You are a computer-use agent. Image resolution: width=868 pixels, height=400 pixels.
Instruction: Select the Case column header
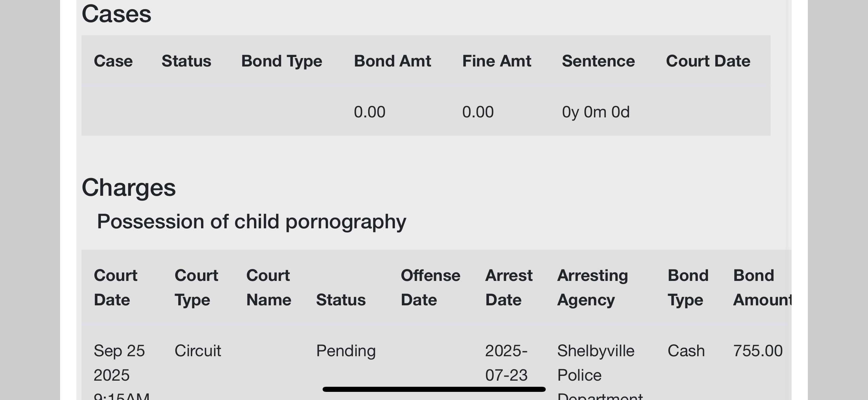pos(113,61)
